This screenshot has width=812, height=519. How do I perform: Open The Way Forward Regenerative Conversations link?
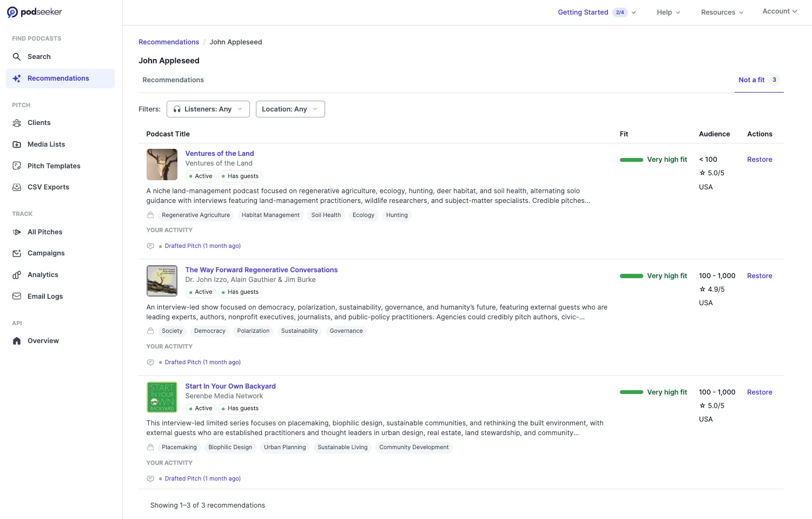tap(261, 270)
